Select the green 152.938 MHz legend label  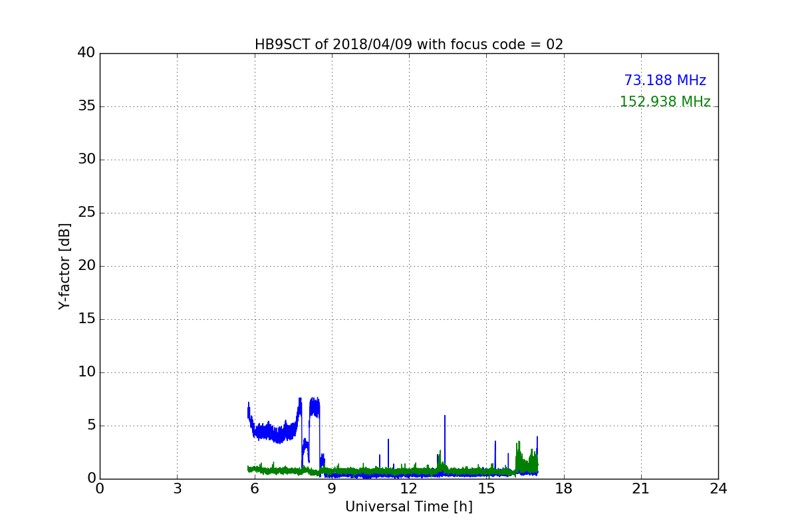point(665,102)
